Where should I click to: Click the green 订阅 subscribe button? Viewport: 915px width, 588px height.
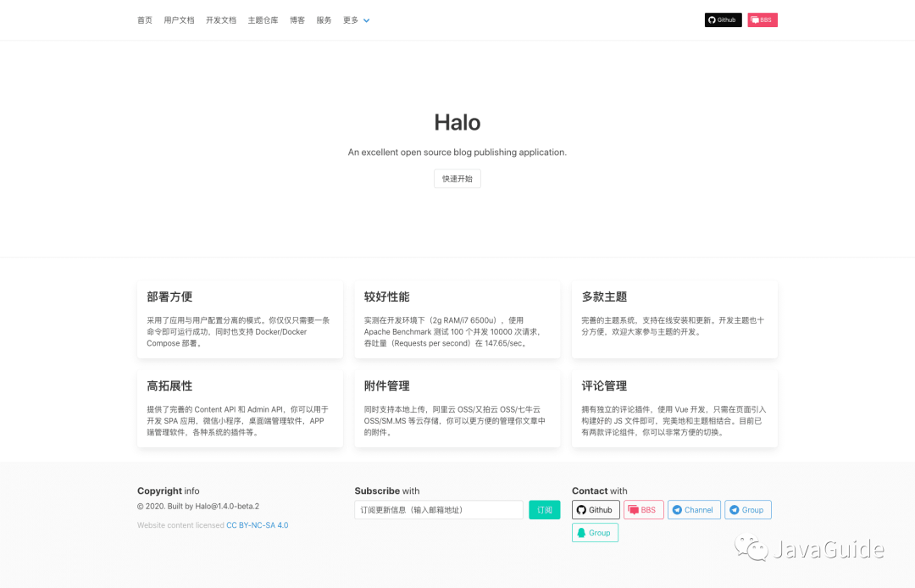[x=545, y=509]
